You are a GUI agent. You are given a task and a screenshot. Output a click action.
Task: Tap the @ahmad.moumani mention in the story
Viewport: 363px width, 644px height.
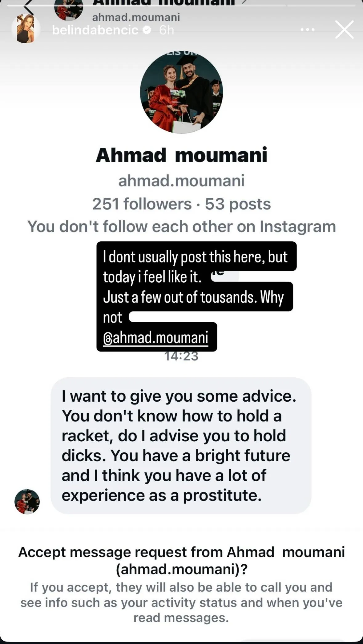[x=156, y=338]
